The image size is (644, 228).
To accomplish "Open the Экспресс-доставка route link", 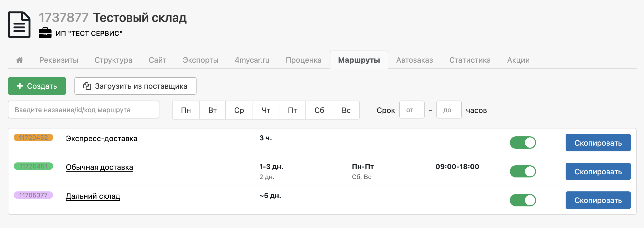I will [102, 138].
